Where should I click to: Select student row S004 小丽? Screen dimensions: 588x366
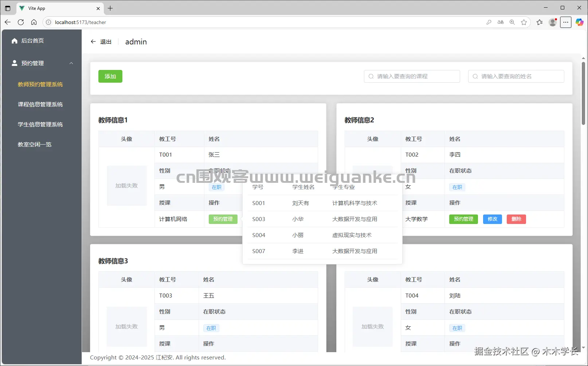322,235
